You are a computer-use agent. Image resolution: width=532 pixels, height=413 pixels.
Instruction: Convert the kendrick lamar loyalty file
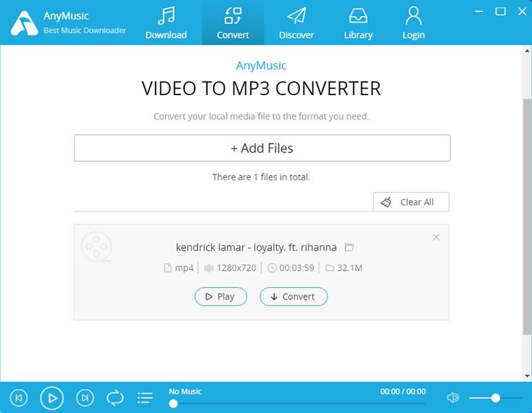(293, 297)
